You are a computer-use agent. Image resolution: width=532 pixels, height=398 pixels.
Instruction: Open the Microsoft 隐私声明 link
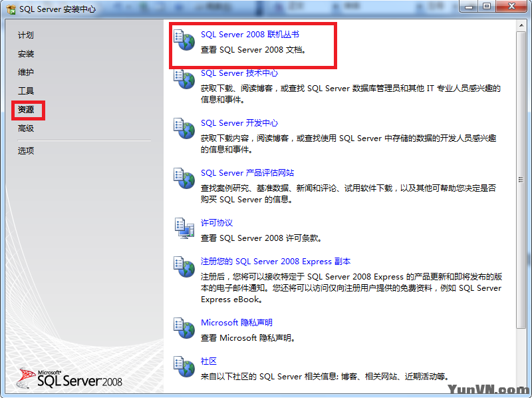[x=237, y=322]
